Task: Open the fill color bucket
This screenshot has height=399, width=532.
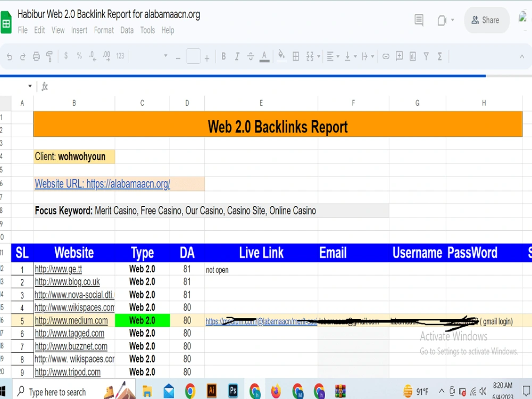Action: pos(281,56)
